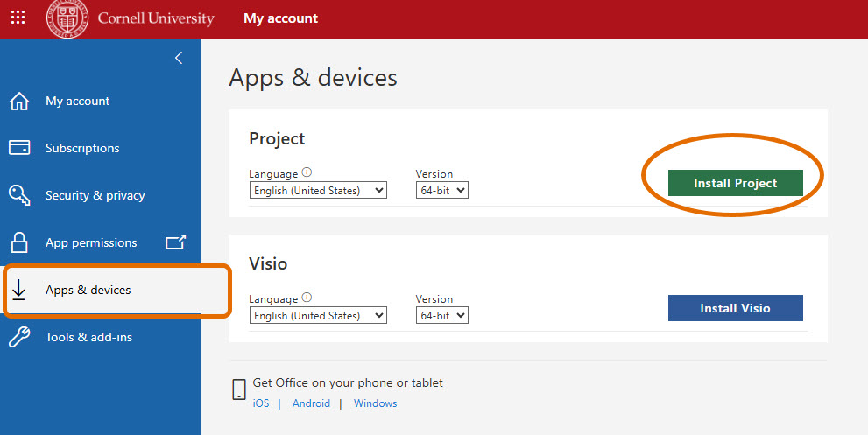Click the Cornell University seal logo
Viewport: 868px width, 435px height.
(67, 18)
